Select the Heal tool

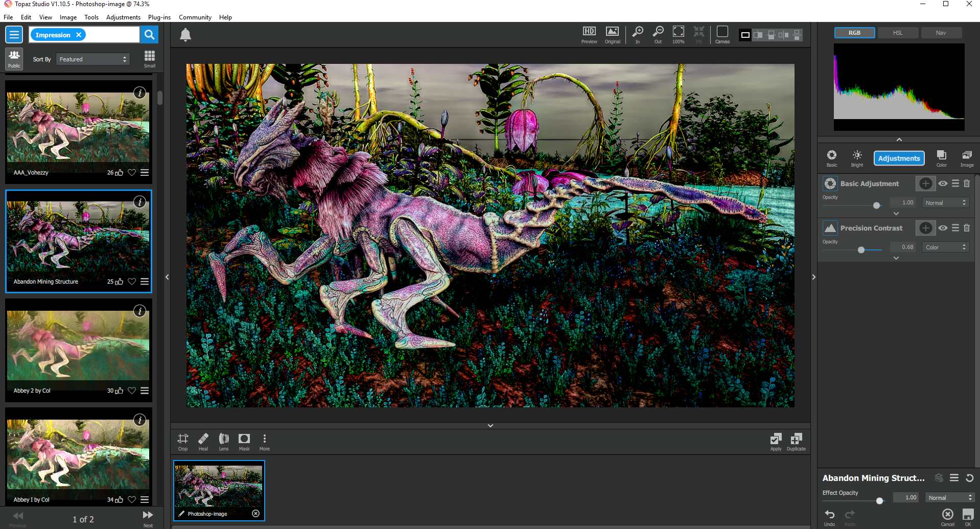click(203, 442)
